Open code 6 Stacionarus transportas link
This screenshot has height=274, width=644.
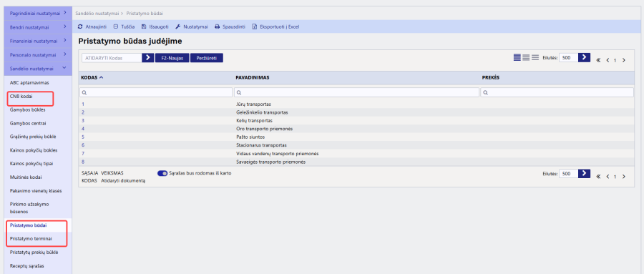[x=83, y=145]
